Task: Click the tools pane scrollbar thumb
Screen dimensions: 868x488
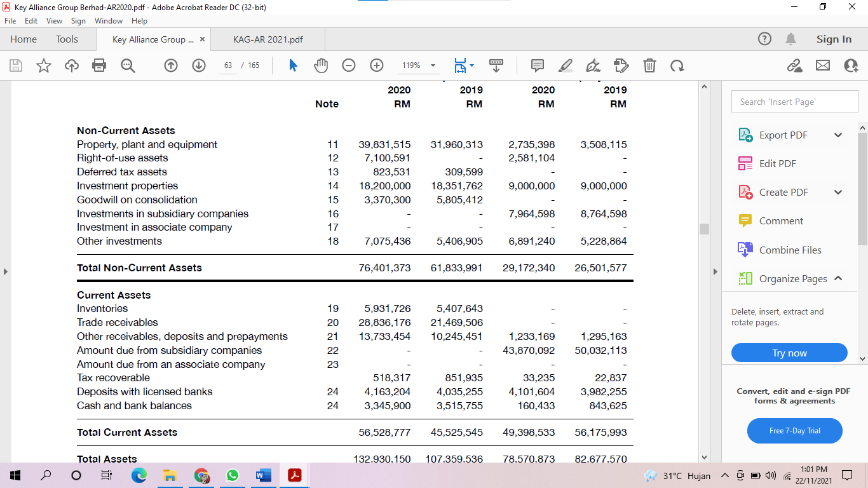Action: (862, 189)
